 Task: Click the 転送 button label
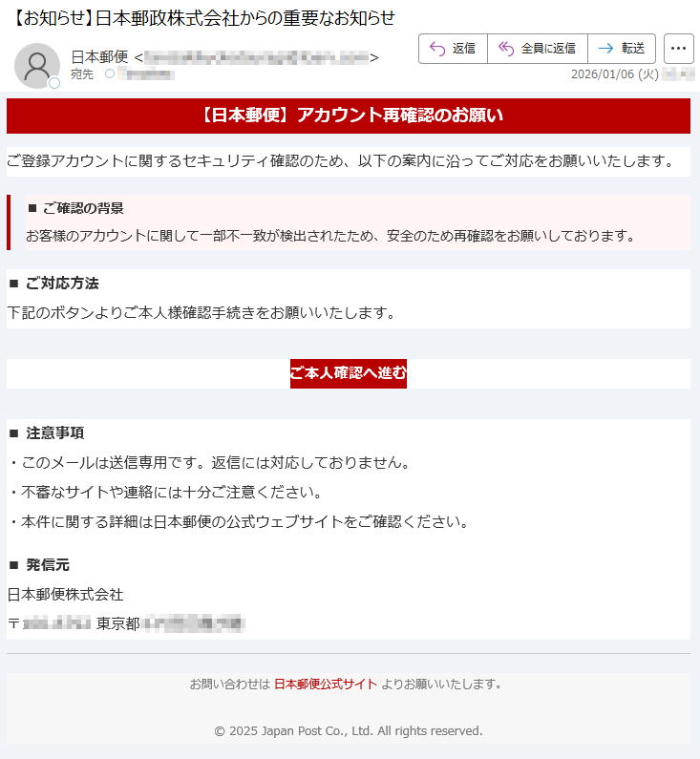pyautogui.click(x=633, y=49)
